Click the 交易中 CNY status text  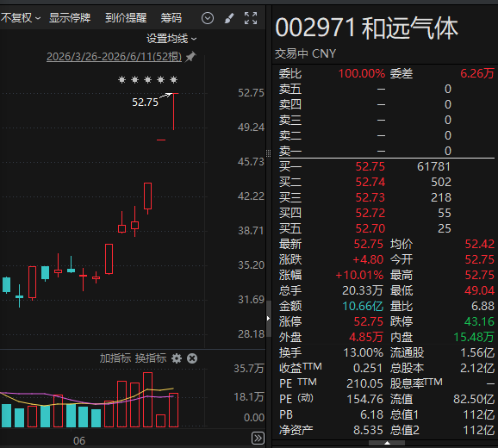pos(305,53)
